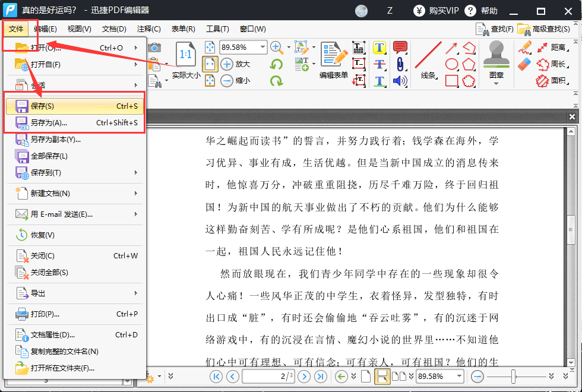This screenshot has width=582, height=392.
Task: Select the 线条 line tool
Action: tap(428, 60)
